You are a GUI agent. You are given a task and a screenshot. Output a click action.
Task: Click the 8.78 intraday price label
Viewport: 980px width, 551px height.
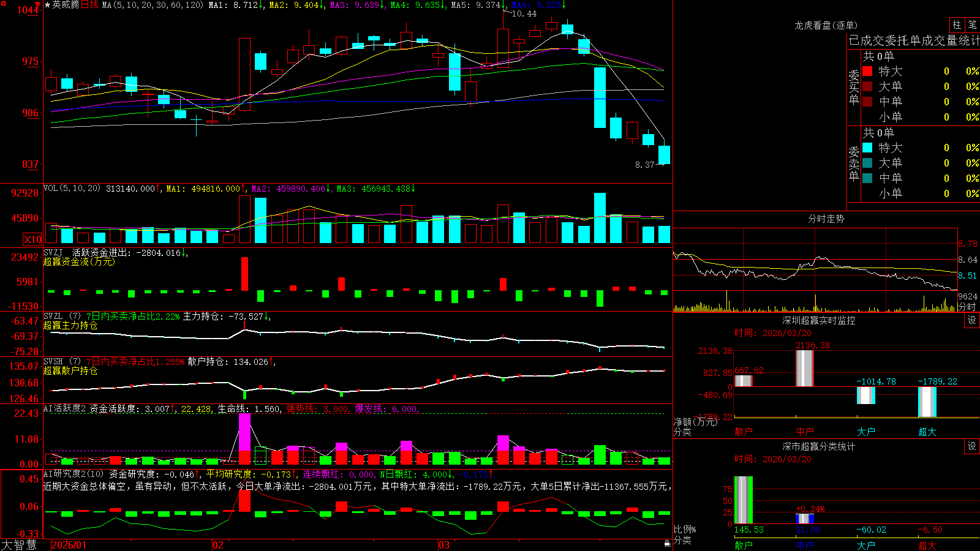(968, 244)
